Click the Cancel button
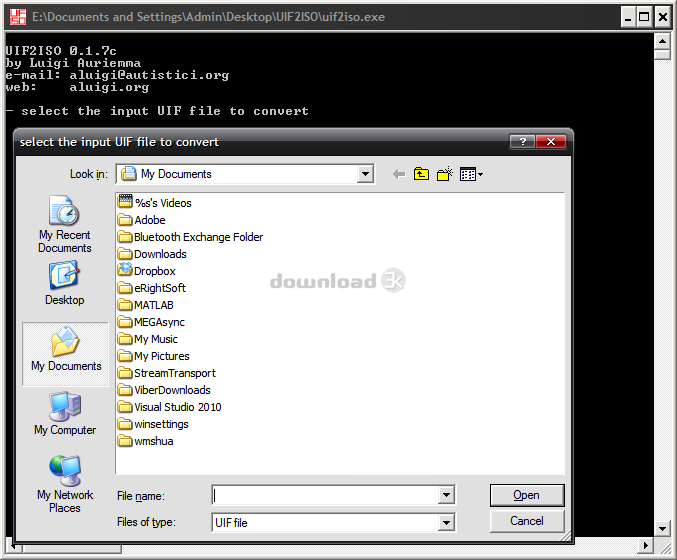The width and height of the screenshot is (677, 560). coord(527,521)
